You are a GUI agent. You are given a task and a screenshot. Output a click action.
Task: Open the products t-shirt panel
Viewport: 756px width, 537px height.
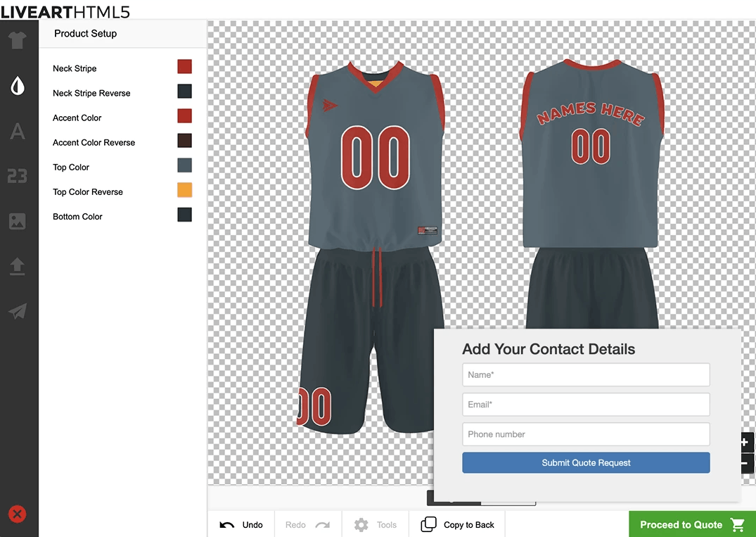click(18, 40)
